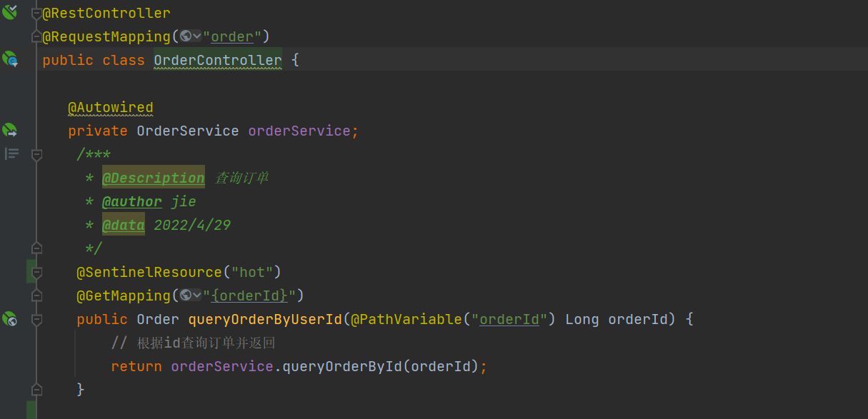This screenshot has height=419, width=868.
Task: Click the @SentinelResource annotation text
Action: pyautogui.click(x=149, y=272)
